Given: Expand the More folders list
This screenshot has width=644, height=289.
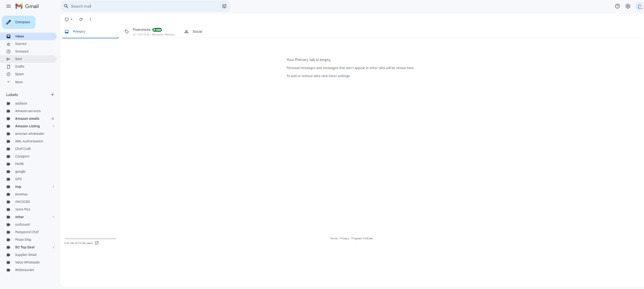Looking at the screenshot, I should pyautogui.click(x=28, y=82).
